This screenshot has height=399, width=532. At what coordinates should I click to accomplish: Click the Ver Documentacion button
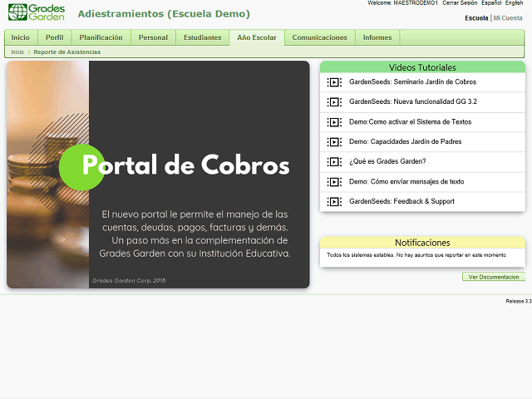coord(494,277)
